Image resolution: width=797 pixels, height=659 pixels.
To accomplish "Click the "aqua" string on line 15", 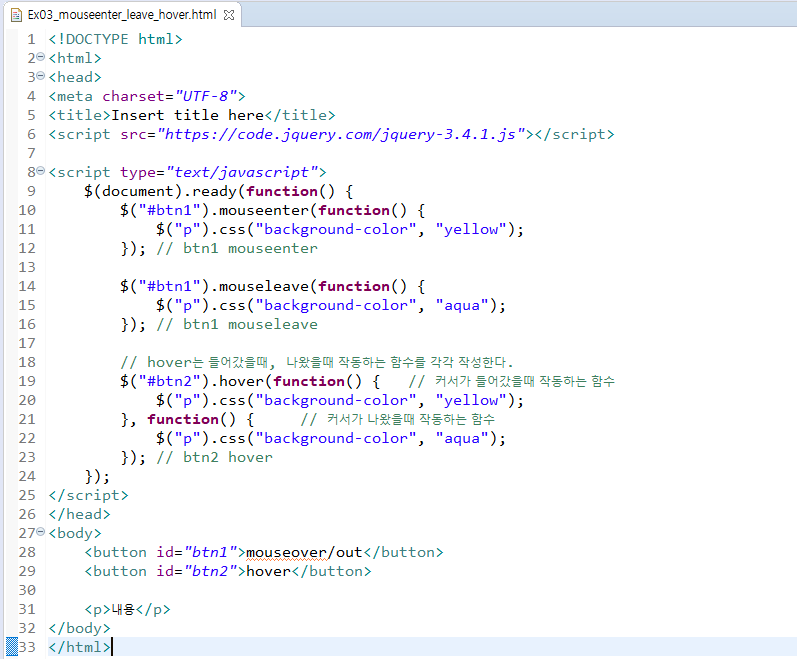I will (x=462, y=305).
